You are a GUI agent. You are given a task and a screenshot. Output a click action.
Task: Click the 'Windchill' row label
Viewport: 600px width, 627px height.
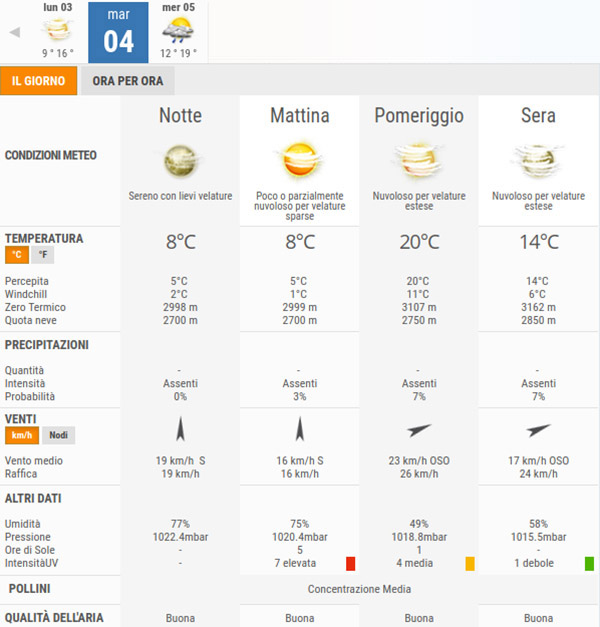pos(26,294)
